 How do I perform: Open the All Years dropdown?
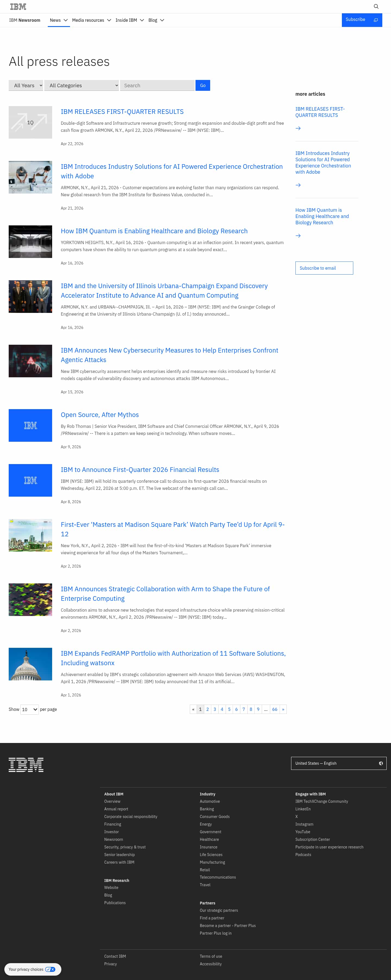tap(26, 85)
